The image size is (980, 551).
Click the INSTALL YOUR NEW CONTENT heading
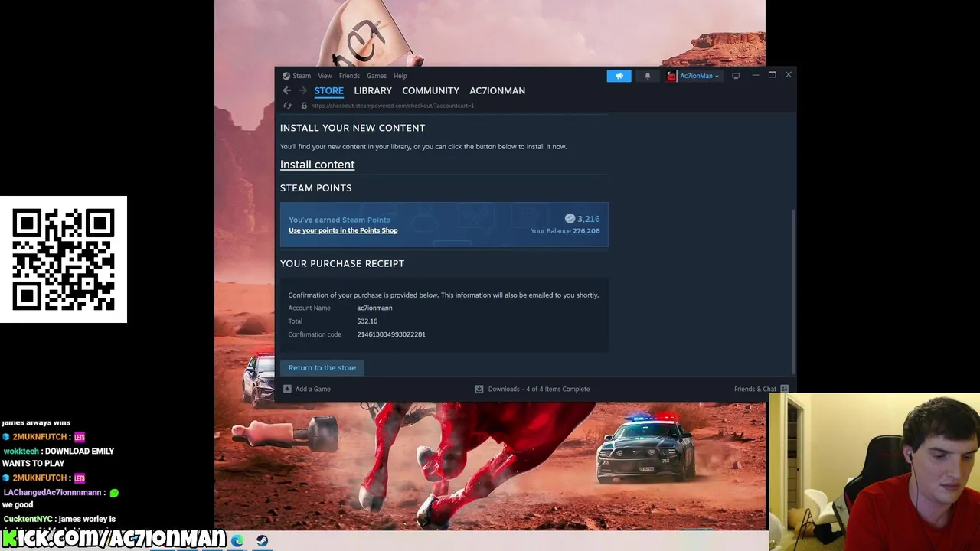click(x=352, y=128)
